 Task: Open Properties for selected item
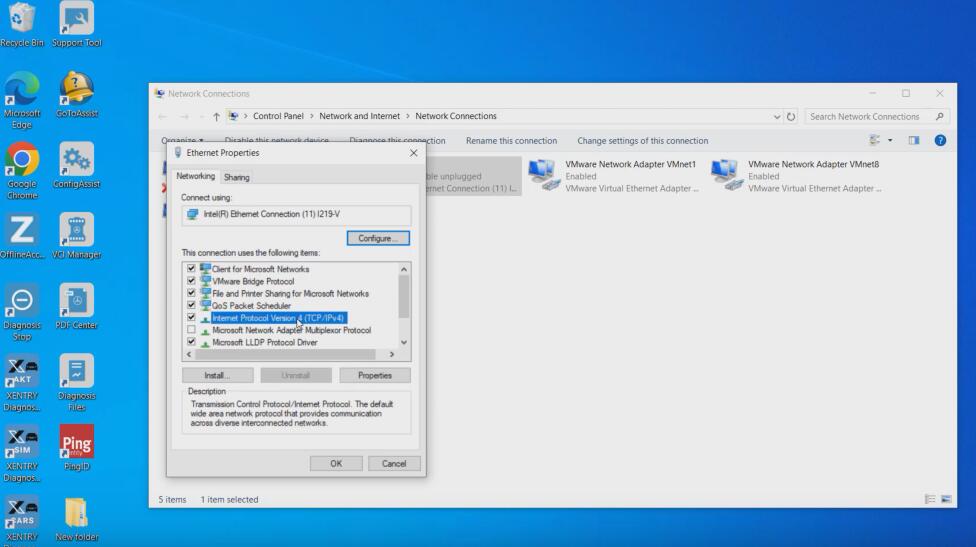[375, 375]
